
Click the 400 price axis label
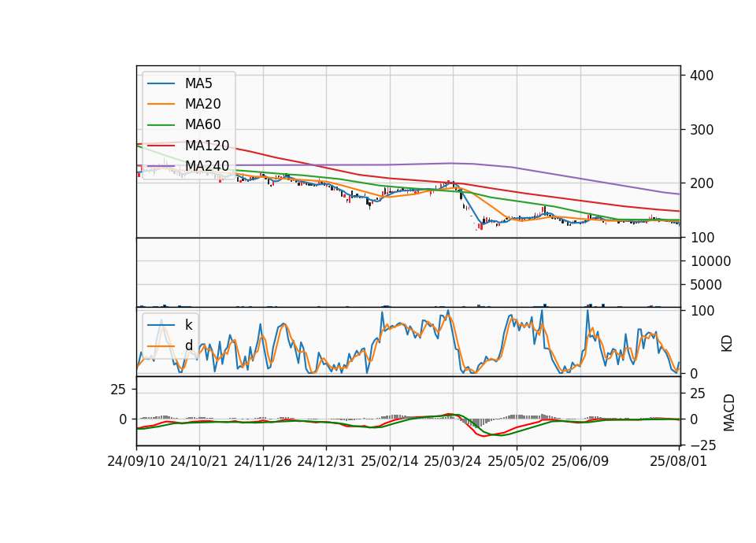click(x=702, y=76)
